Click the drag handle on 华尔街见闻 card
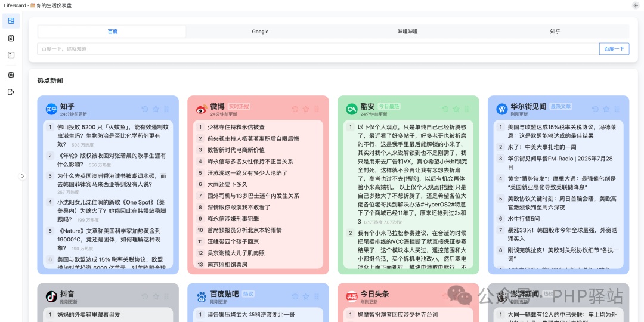Screen dimensions: 644x322 [x=617, y=109]
